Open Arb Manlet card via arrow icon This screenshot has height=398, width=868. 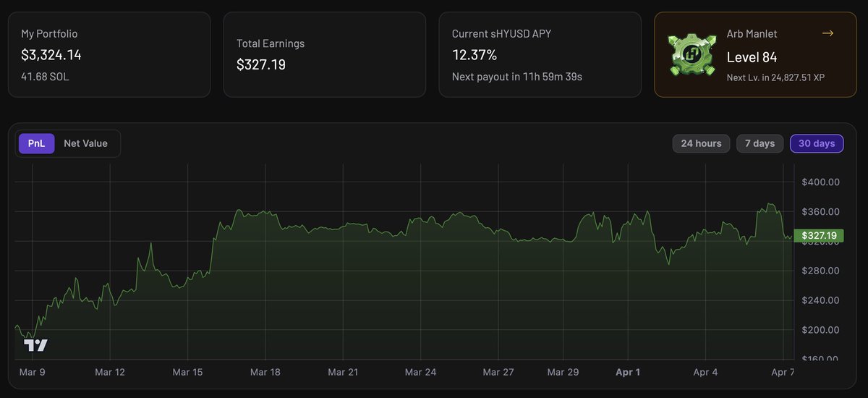click(x=827, y=33)
